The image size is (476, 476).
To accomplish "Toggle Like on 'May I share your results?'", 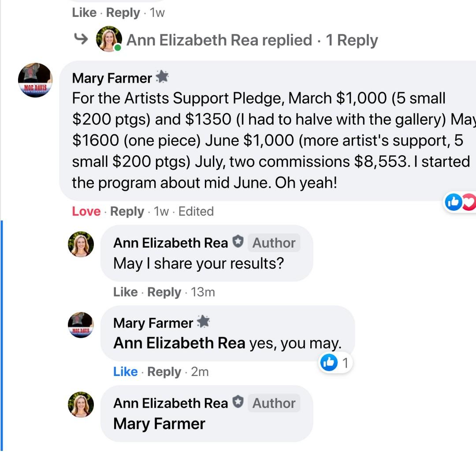I will point(125,292).
